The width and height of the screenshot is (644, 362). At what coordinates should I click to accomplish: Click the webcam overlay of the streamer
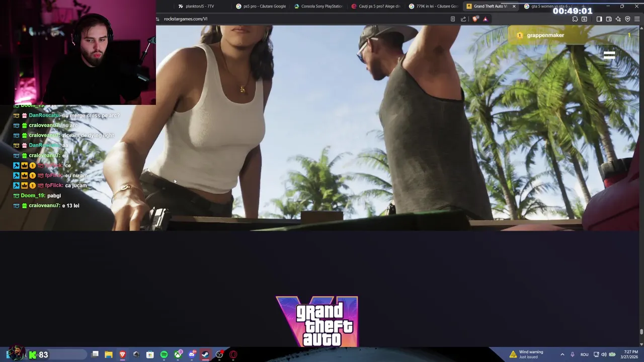coord(78,52)
